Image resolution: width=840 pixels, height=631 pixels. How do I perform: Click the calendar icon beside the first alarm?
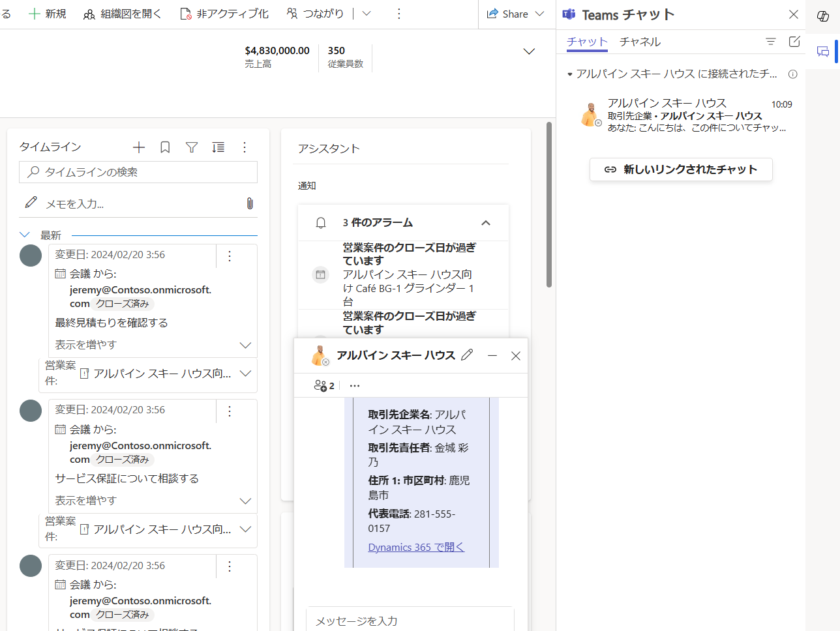(x=320, y=274)
